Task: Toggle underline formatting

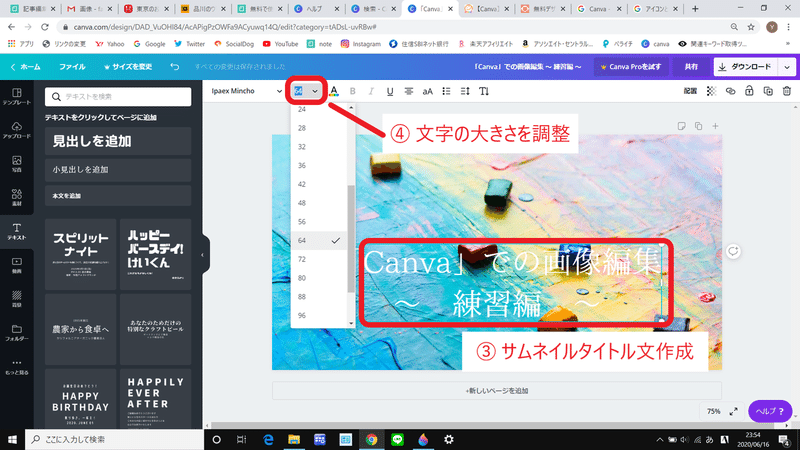Action: [390, 91]
